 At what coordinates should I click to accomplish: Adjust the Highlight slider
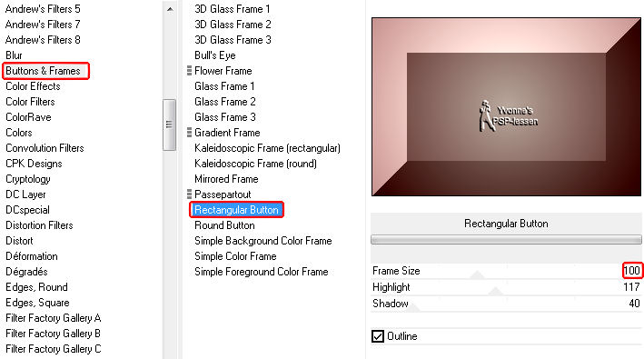pyautogui.click(x=506, y=287)
